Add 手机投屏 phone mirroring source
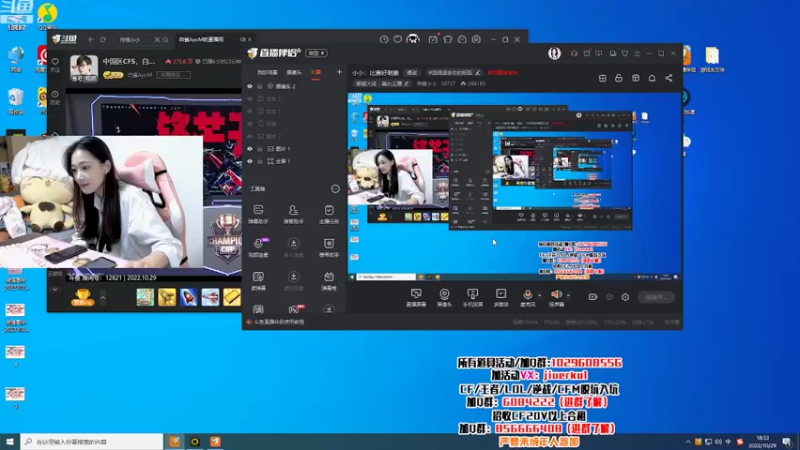Image resolution: width=800 pixels, height=450 pixels. pyautogui.click(x=472, y=297)
